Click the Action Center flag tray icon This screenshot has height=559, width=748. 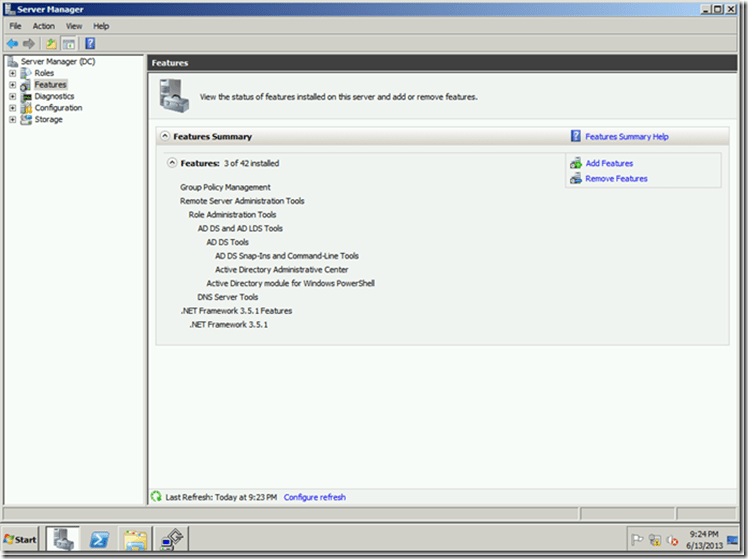pyautogui.click(x=637, y=540)
